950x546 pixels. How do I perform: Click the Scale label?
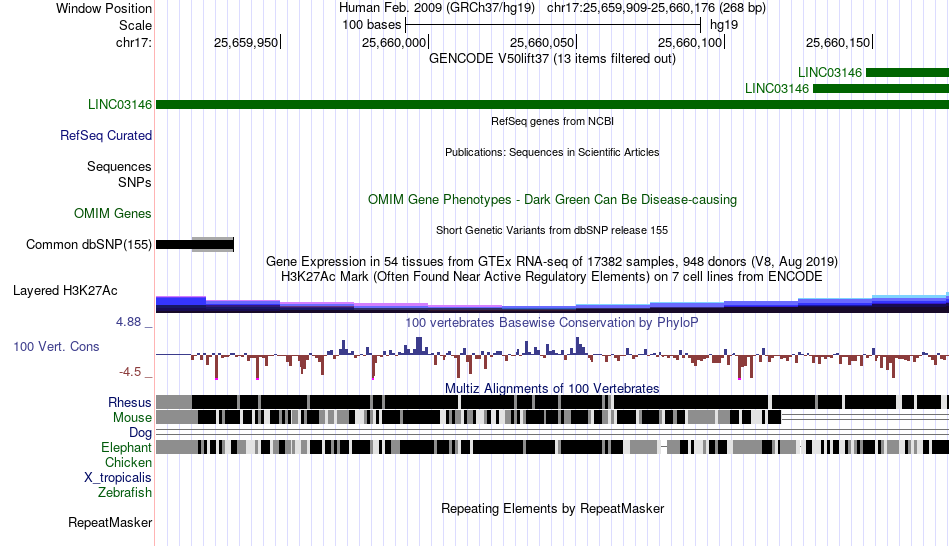click(x=136, y=25)
